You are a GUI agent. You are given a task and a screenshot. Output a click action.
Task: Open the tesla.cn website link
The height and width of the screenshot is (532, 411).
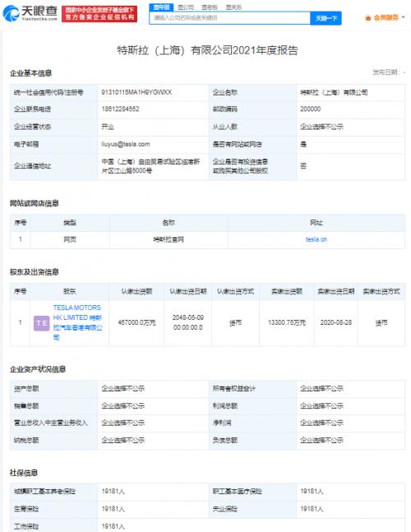tap(316, 239)
